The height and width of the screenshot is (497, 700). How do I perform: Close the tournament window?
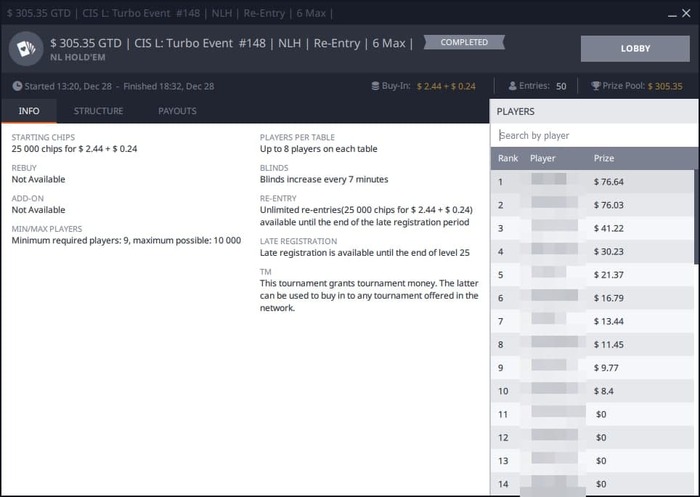(x=686, y=13)
